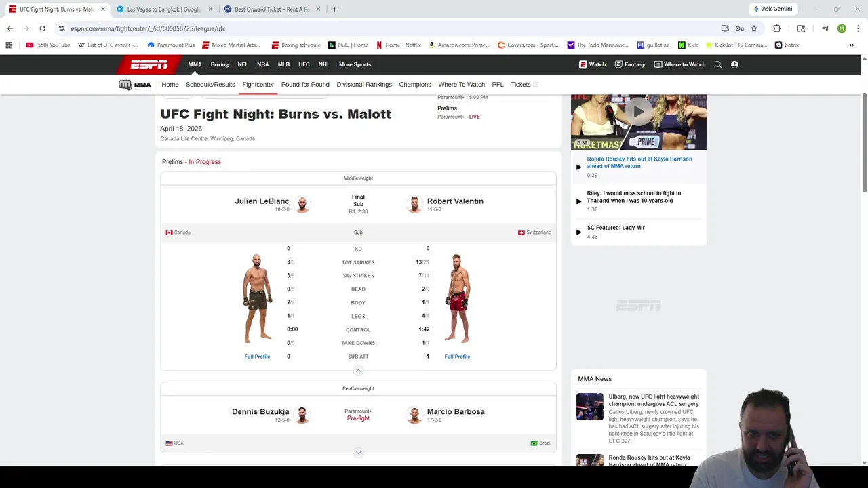Click the ESPN logo in header
This screenshot has width=868, height=488.
149,64
